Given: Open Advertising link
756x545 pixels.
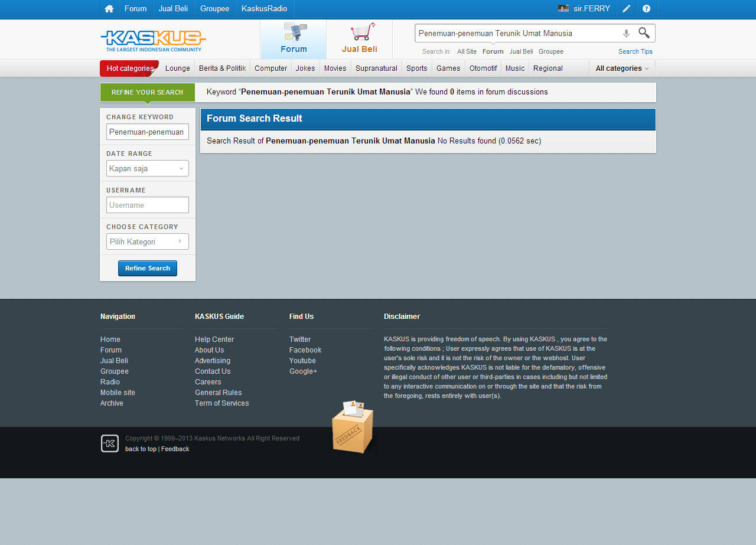Looking at the screenshot, I should coord(213,361).
